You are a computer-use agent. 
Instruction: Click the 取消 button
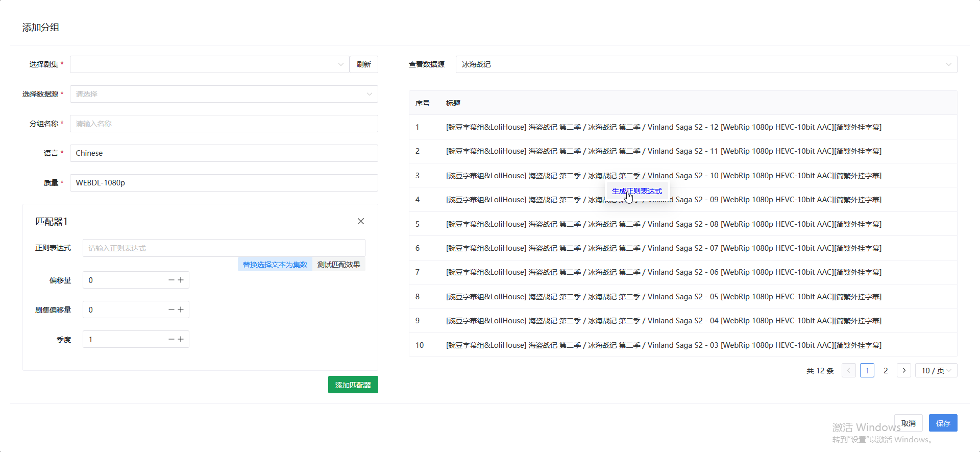pos(909,423)
